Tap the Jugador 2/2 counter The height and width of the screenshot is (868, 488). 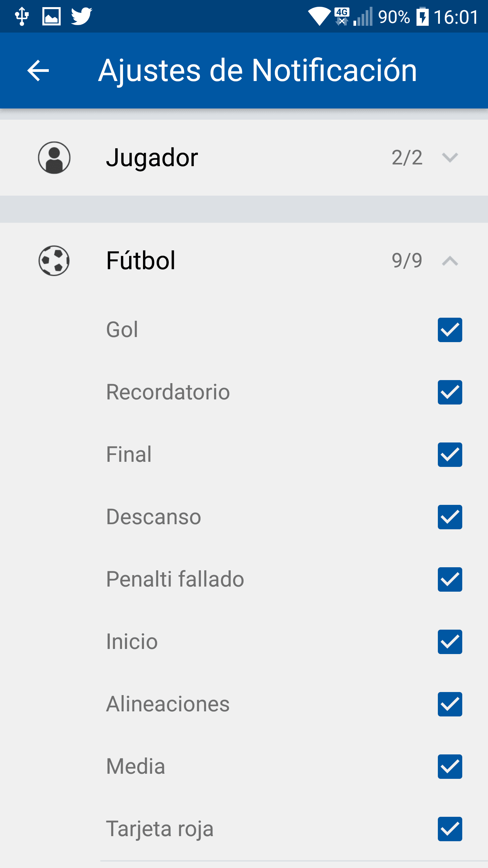pos(407,158)
